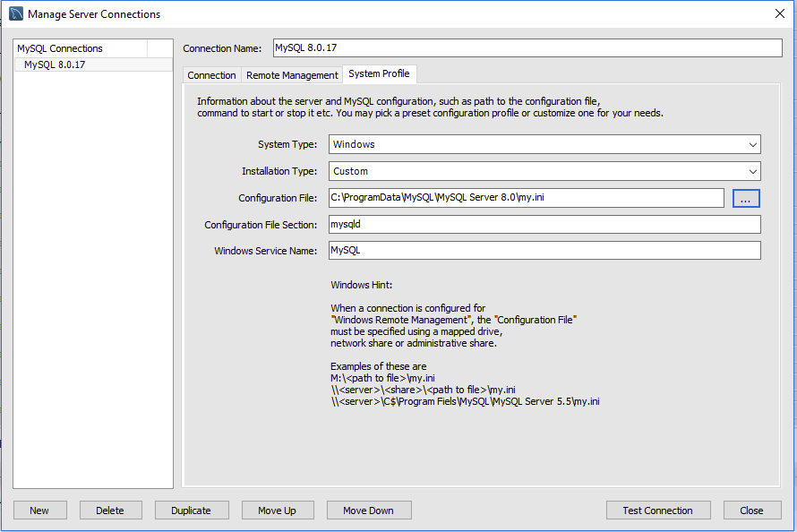Click the Windows Hint: heading text
This screenshot has width=797, height=532.
click(x=362, y=285)
